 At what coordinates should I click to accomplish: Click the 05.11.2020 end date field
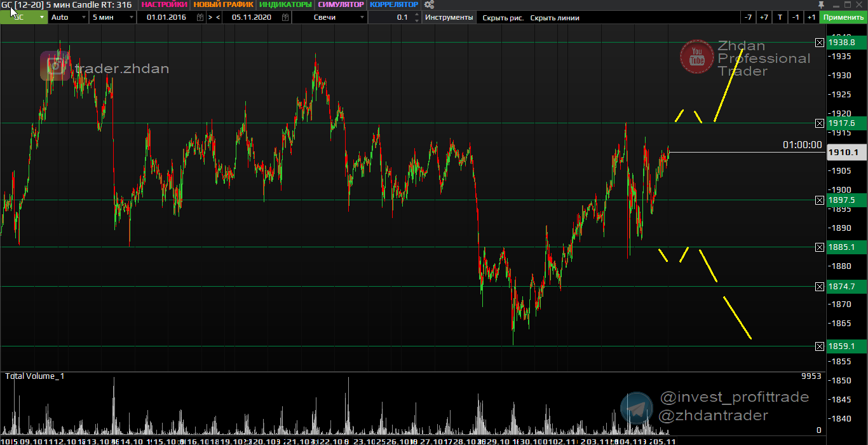[x=251, y=17]
